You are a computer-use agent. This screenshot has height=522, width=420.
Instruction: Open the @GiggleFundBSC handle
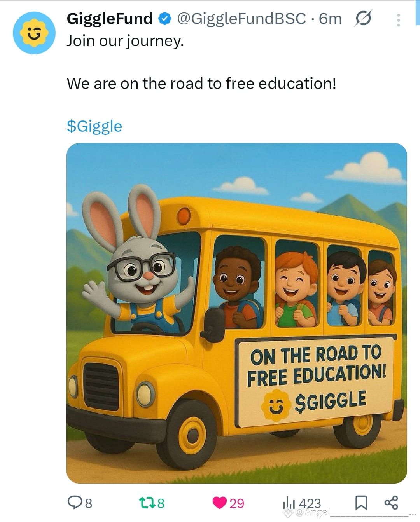[x=241, y=18]
